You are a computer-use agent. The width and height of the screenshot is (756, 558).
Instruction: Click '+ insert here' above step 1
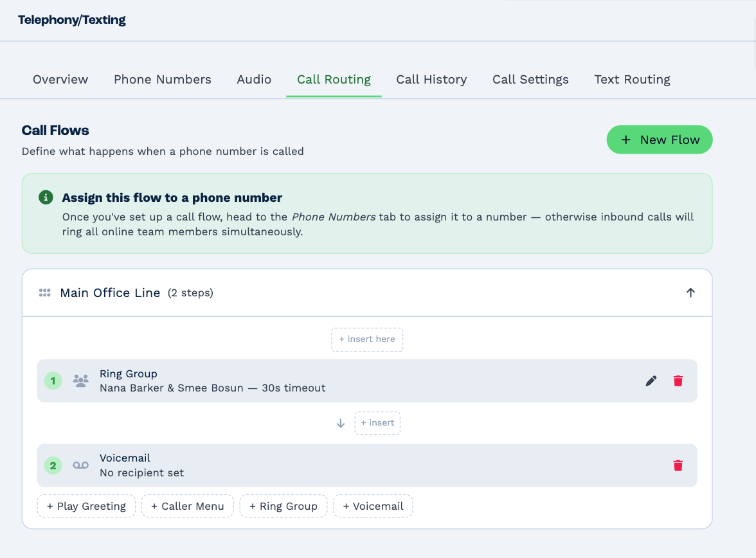(x=367, y=339)
